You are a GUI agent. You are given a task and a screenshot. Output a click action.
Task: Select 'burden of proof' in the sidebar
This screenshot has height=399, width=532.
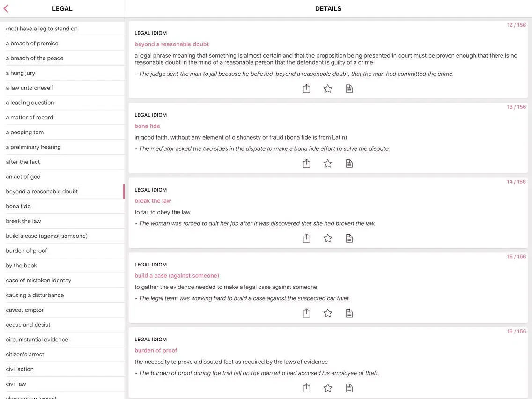point(62,251)
